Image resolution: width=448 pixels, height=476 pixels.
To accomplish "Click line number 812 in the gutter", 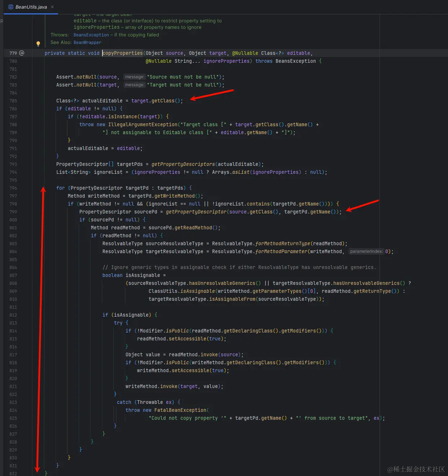I will point(13,315).
